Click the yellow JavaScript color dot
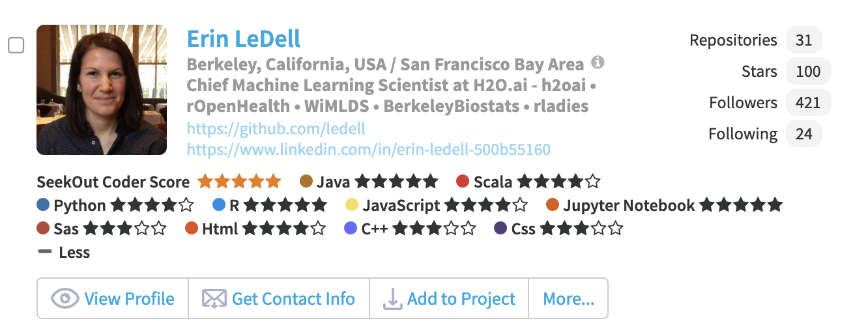868x336 pixels. [x=352, y=206]
